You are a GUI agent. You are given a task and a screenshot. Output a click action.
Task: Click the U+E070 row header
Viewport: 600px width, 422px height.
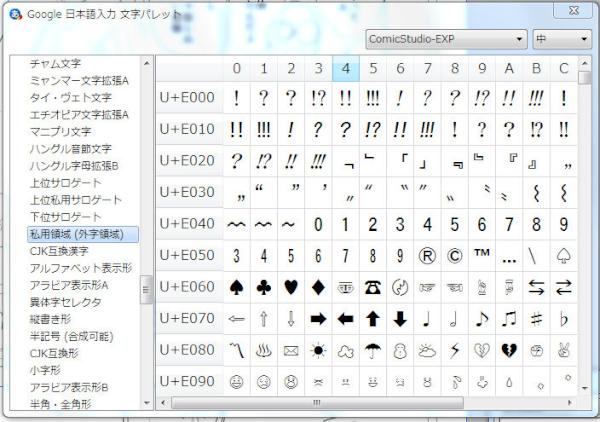tap(189, 319)
